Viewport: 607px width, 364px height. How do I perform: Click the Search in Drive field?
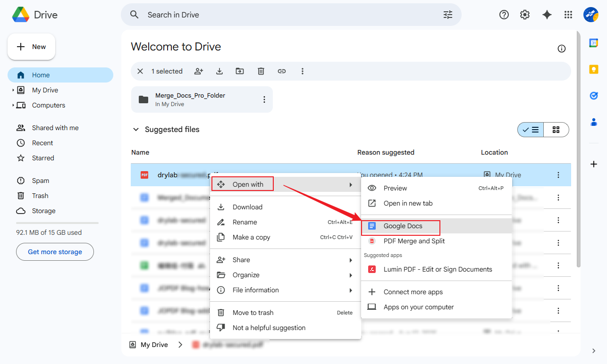pyautogui.click(x=291, y=15)
